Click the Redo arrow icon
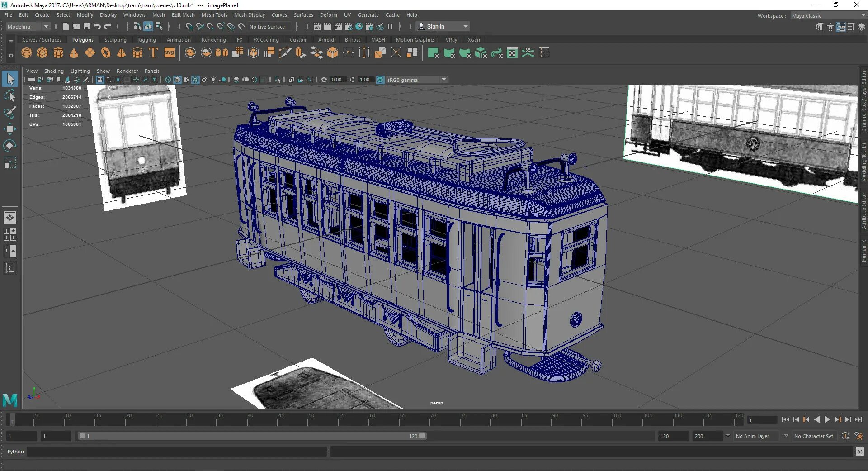This screenshot has height=471, width=868. click(108, 27)
